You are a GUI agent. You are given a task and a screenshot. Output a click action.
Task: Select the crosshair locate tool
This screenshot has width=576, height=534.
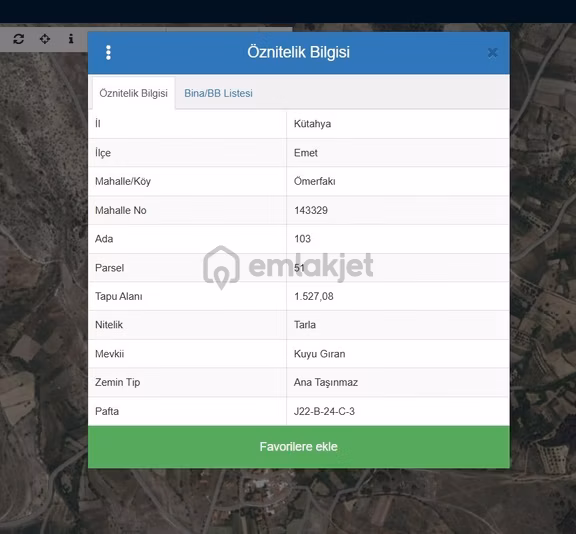pos(45,39)
